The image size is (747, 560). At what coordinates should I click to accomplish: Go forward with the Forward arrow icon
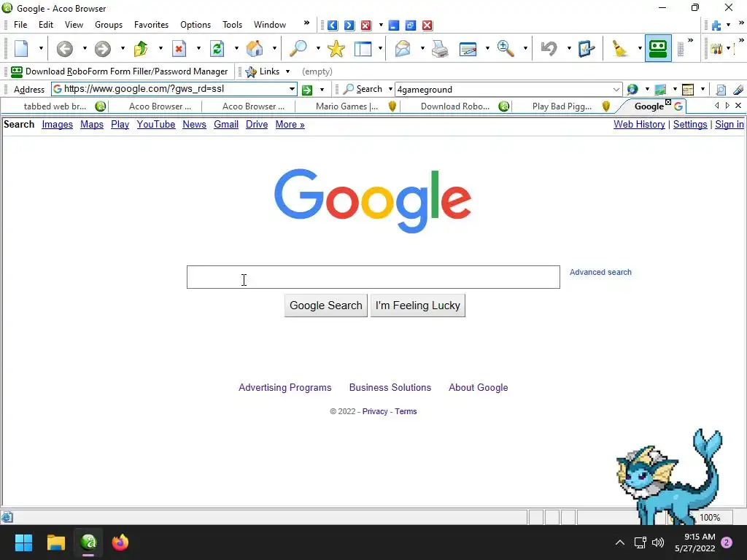[x=102, y=49]
